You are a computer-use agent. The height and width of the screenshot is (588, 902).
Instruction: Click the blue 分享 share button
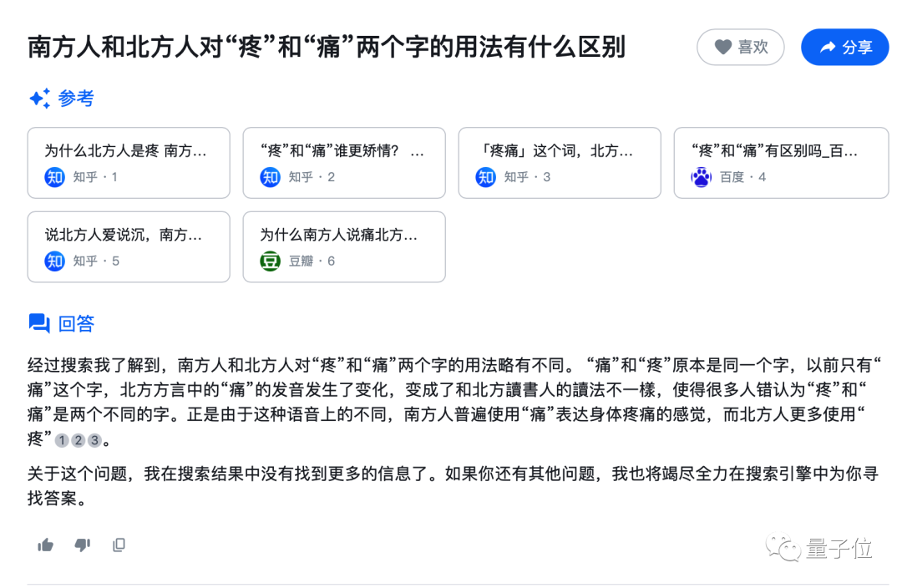click(845, 47)
